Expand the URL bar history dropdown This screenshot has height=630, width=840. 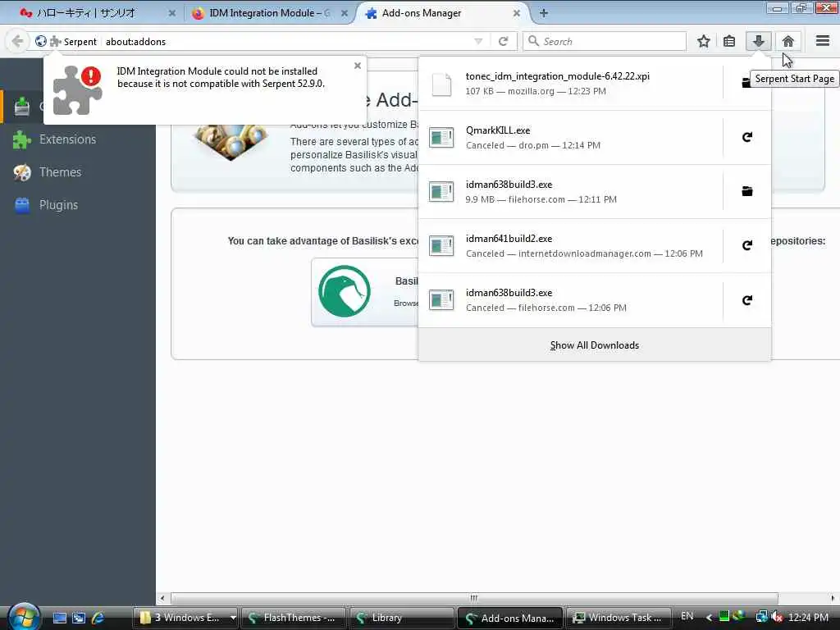click(478, 41)
